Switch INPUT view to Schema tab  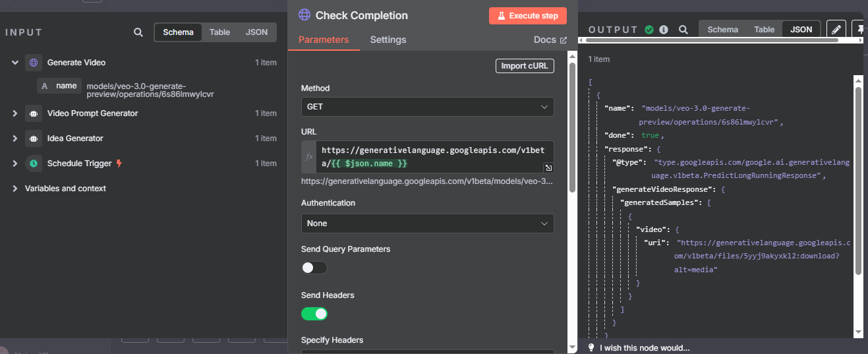coord(179,32)
